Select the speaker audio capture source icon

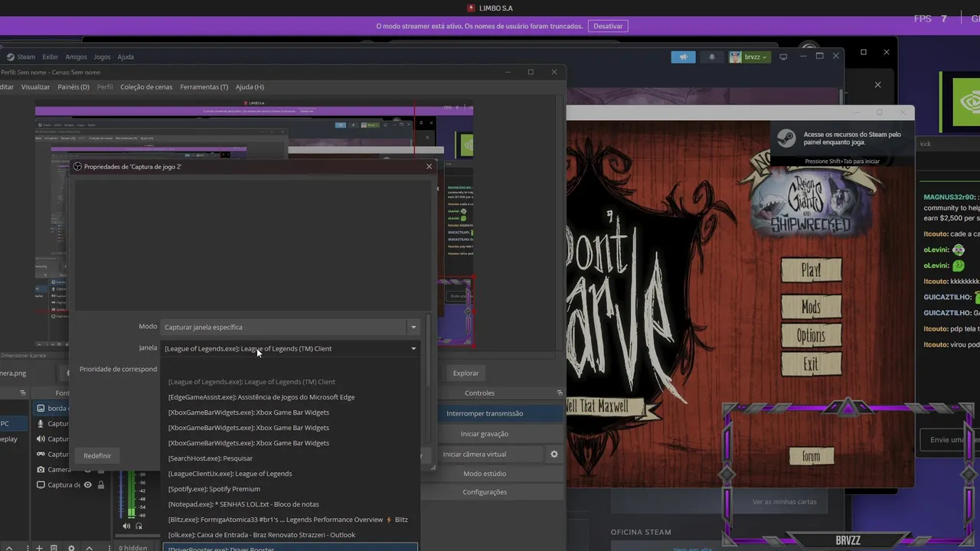click(41, 439)
